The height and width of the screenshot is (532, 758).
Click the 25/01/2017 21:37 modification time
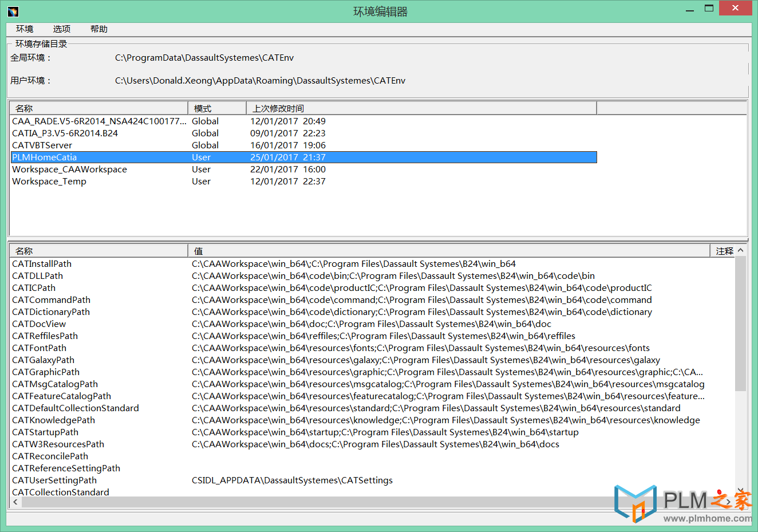(288, 157)
